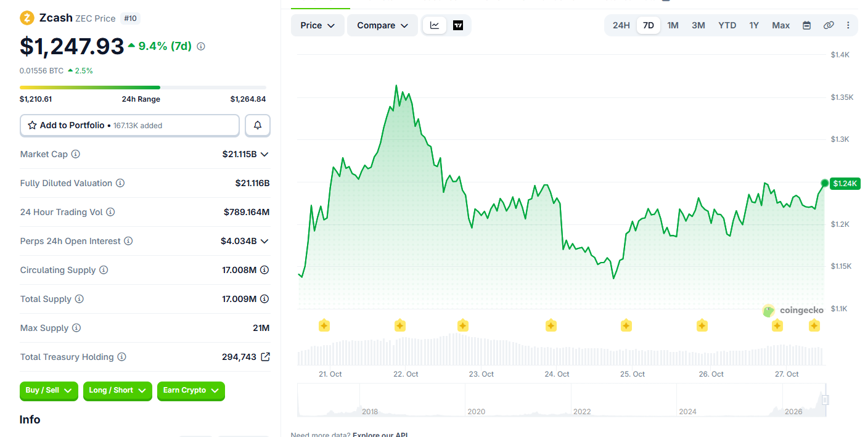
Task: Open the chart's three-dot more options menu
Action: [x=848, y=25]
